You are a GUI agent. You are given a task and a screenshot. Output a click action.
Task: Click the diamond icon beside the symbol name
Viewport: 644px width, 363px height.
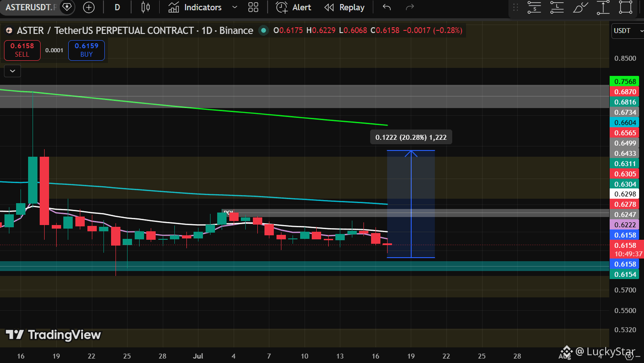coord(67,7)
